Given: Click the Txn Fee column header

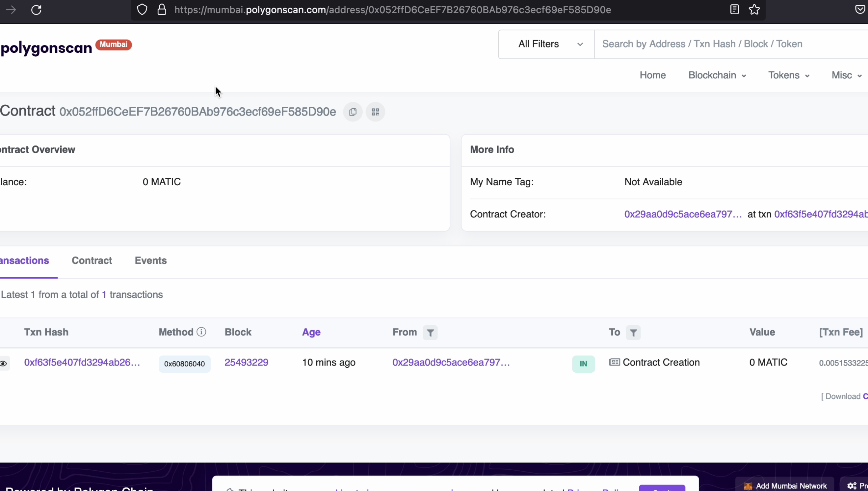Looking at the screenshot, I should click(841, 332).
